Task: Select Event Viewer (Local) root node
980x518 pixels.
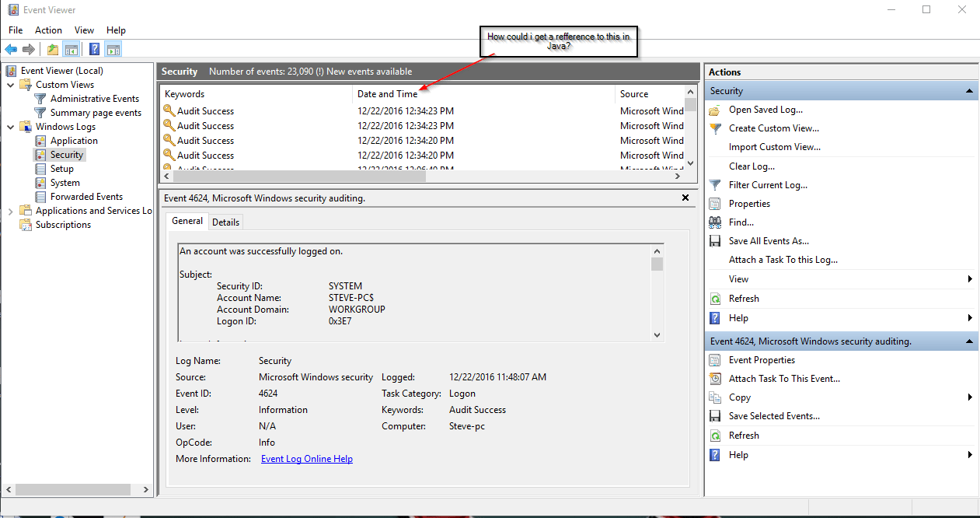Action: (61, 71)
